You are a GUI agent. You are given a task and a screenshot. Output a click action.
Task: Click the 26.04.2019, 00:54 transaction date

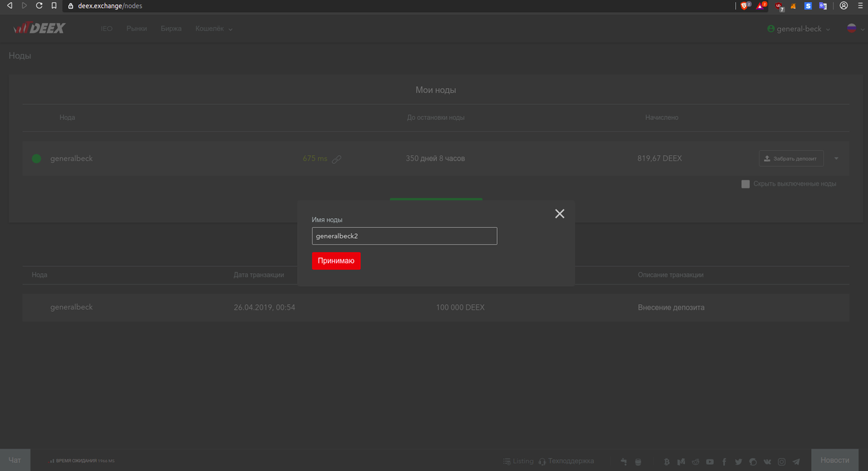coord(264,308)
